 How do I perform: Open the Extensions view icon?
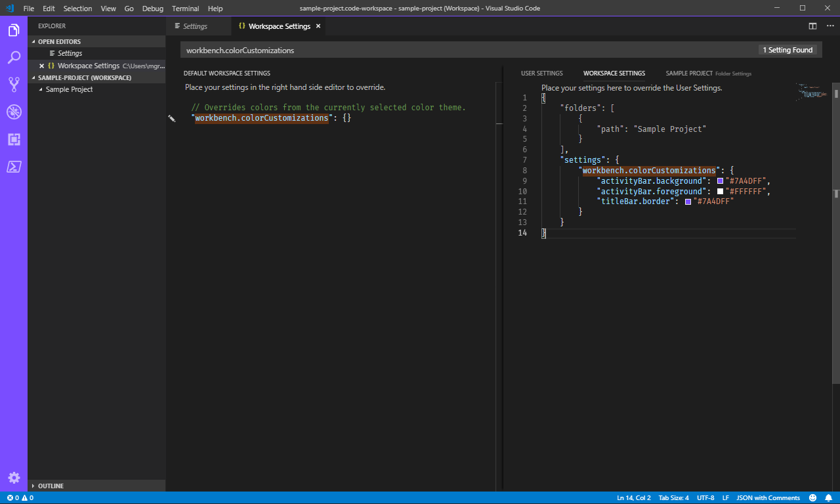point(14,139)
